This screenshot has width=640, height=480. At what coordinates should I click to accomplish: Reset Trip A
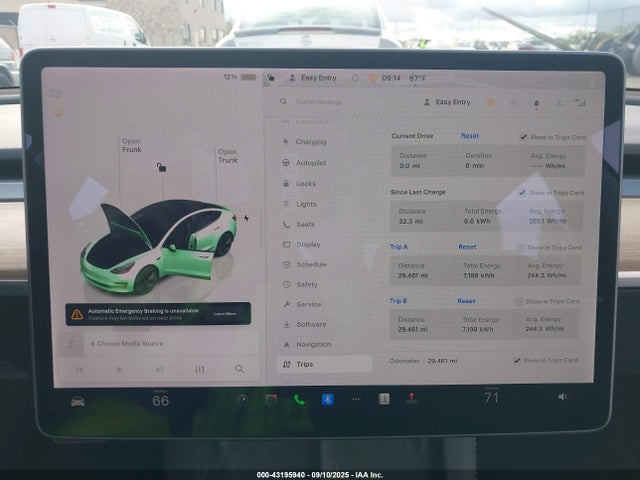coord(467,247)
